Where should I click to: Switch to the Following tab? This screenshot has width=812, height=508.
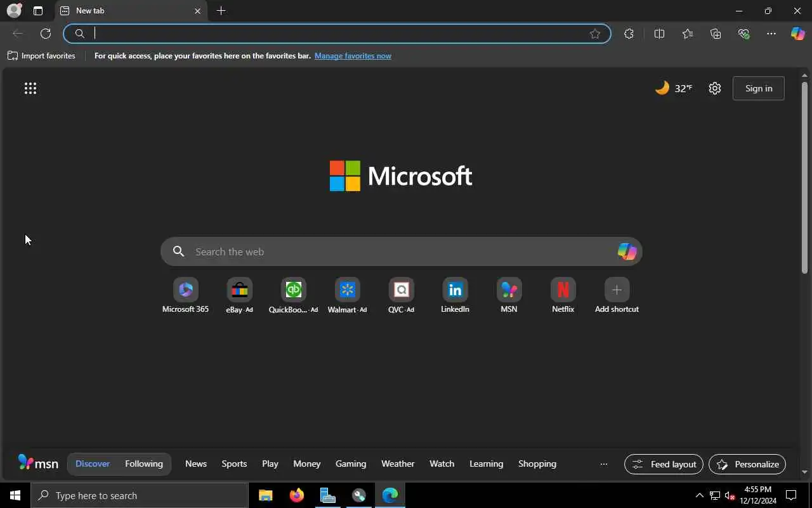(144, 464)
